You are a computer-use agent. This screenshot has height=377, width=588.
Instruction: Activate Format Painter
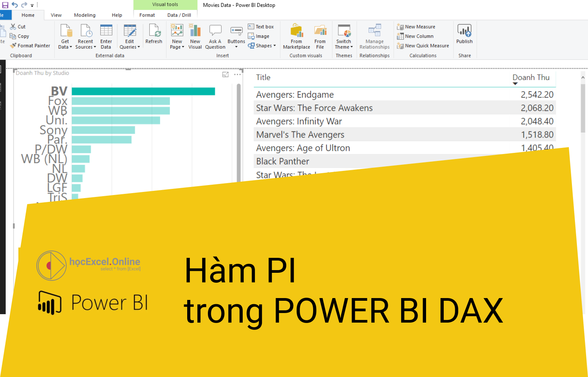(30, 46)
